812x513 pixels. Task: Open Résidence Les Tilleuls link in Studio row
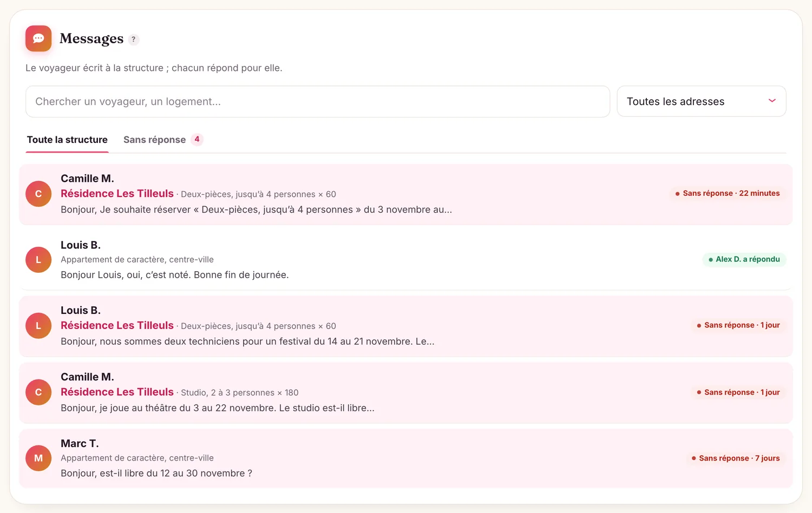(117, 392)
